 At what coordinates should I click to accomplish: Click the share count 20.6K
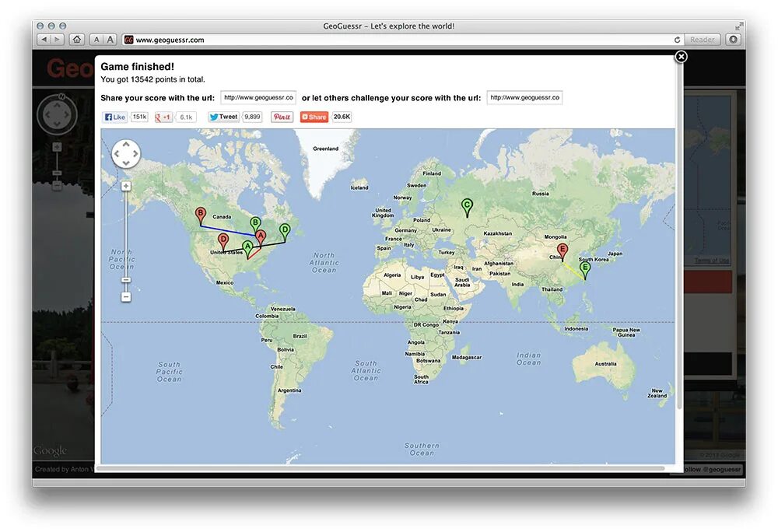pos(342,117)
